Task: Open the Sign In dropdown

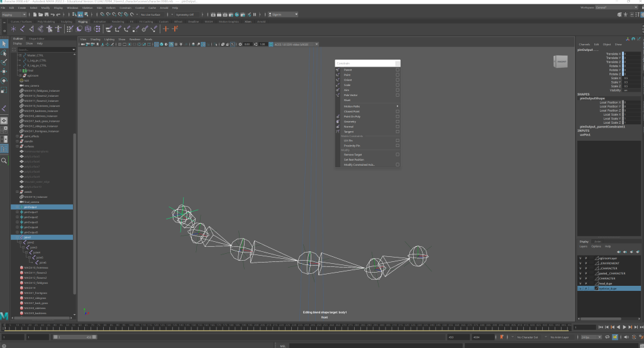Action: tap(283, 14)
